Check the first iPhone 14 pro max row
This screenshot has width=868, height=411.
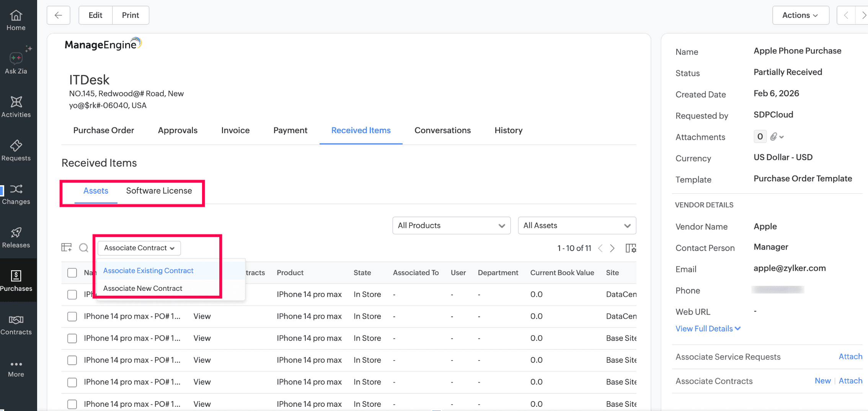coord(72,294)
